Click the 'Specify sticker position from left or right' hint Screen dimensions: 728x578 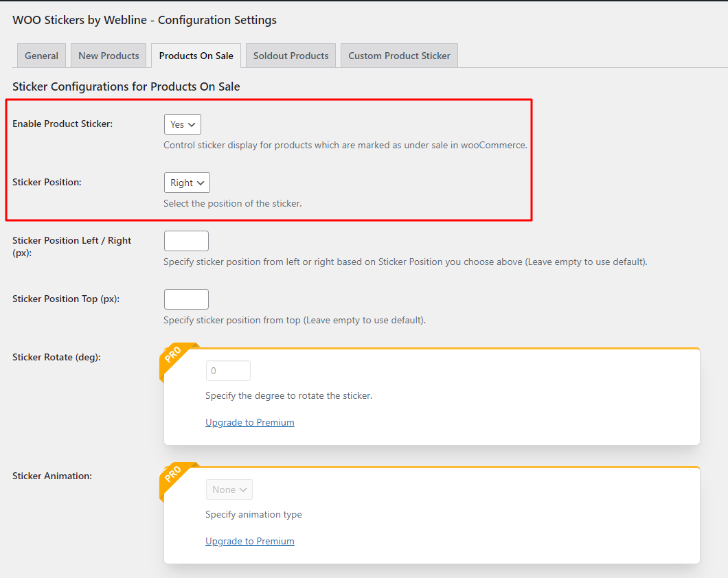[405, 262]
